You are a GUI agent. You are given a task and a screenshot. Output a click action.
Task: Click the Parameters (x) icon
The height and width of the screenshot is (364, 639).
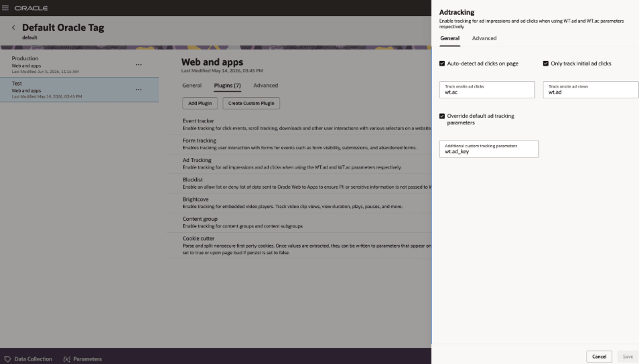pyautogui.click(x=67, y=359)
